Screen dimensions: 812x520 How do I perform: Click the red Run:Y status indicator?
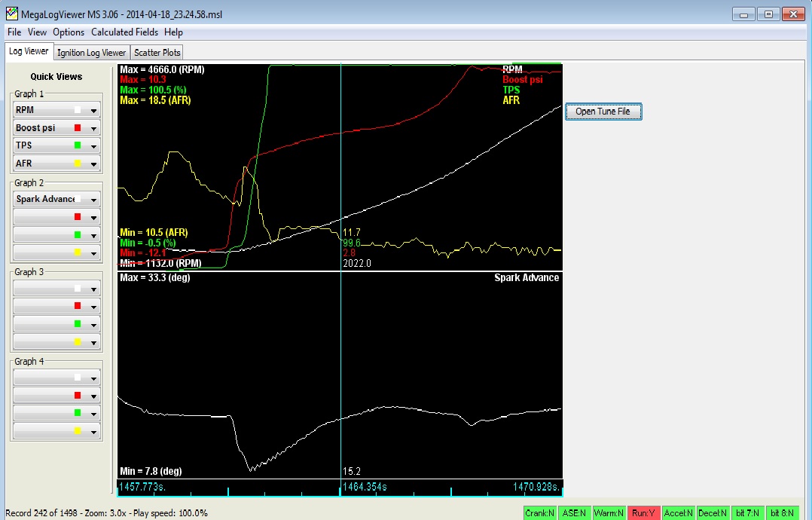(x=644, y=513)
